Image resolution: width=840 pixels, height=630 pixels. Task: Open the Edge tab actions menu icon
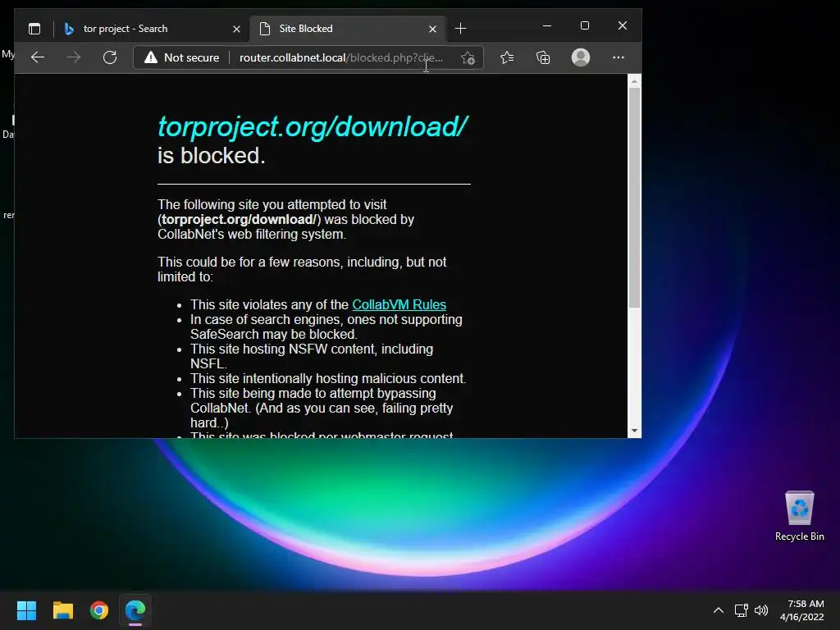(34, 29)
